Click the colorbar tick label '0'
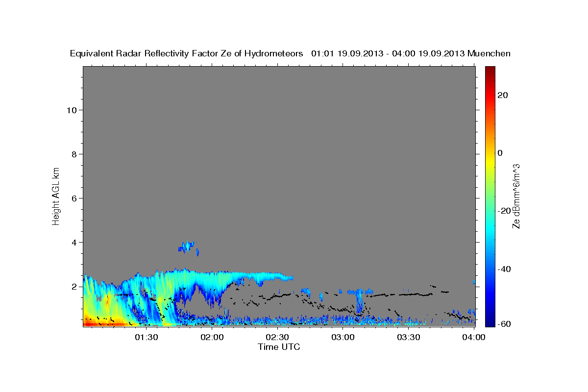 click(500, 153)
